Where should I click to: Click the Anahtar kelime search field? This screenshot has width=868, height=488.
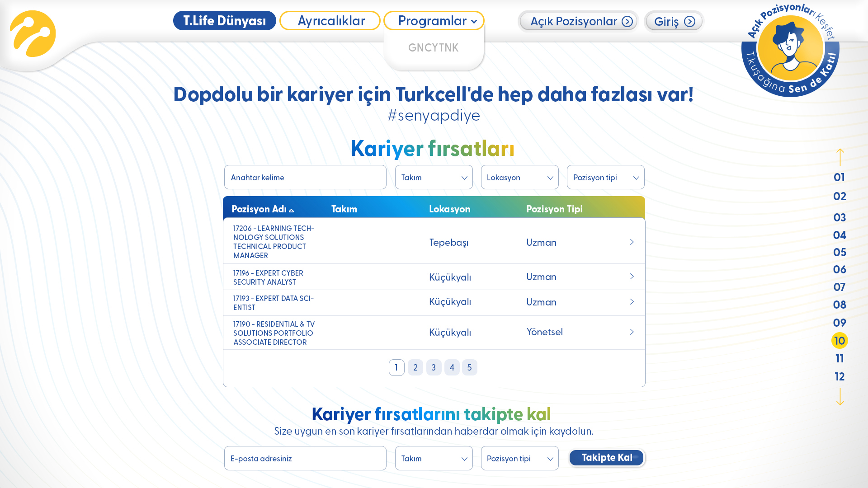[x=305, y=177]
